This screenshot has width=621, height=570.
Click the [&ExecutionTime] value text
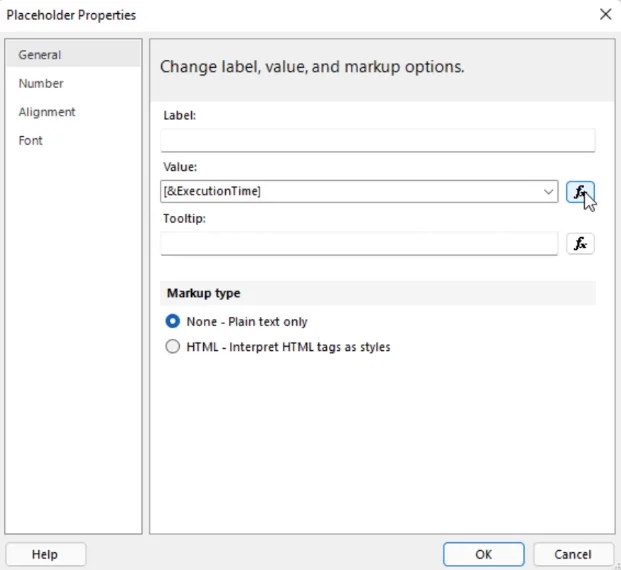click(x=212, y=191)
